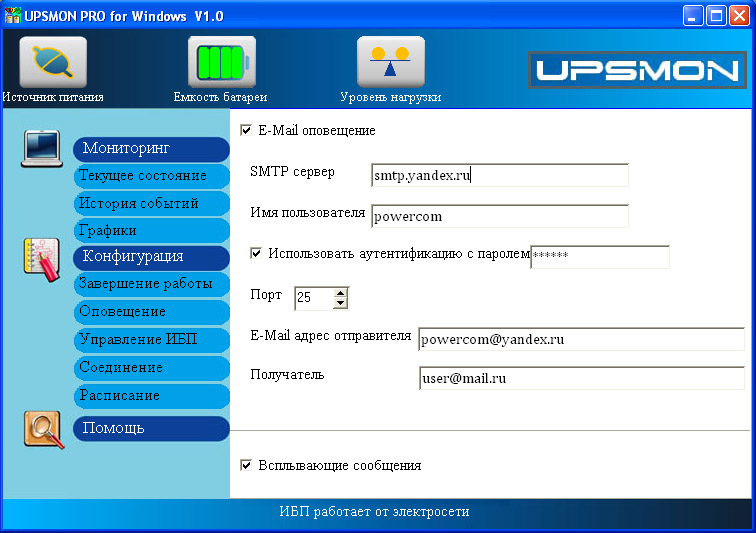Click the UPSMON logo
Viewport: 756px width, 533px height.
pyautogui.click(x=637, y=70)
